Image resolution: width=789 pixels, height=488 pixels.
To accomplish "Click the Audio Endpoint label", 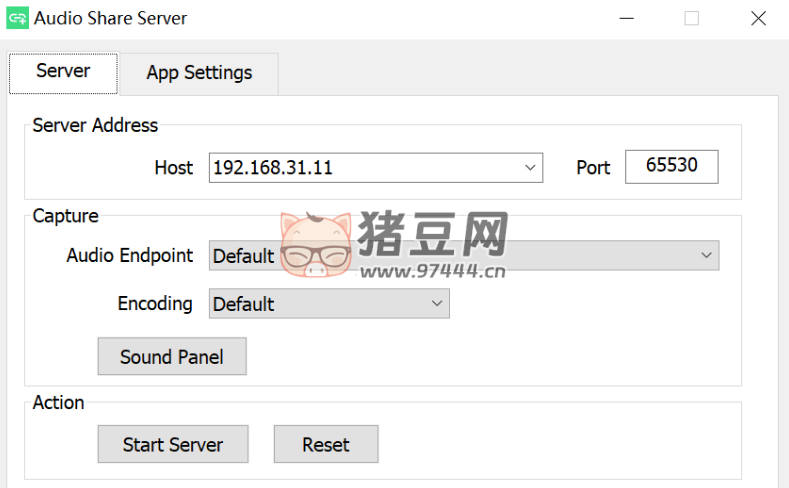I will point(130,255).
